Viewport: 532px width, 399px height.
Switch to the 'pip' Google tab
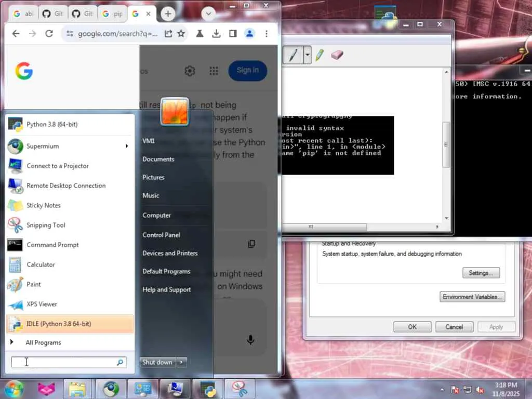coord(112,14)
